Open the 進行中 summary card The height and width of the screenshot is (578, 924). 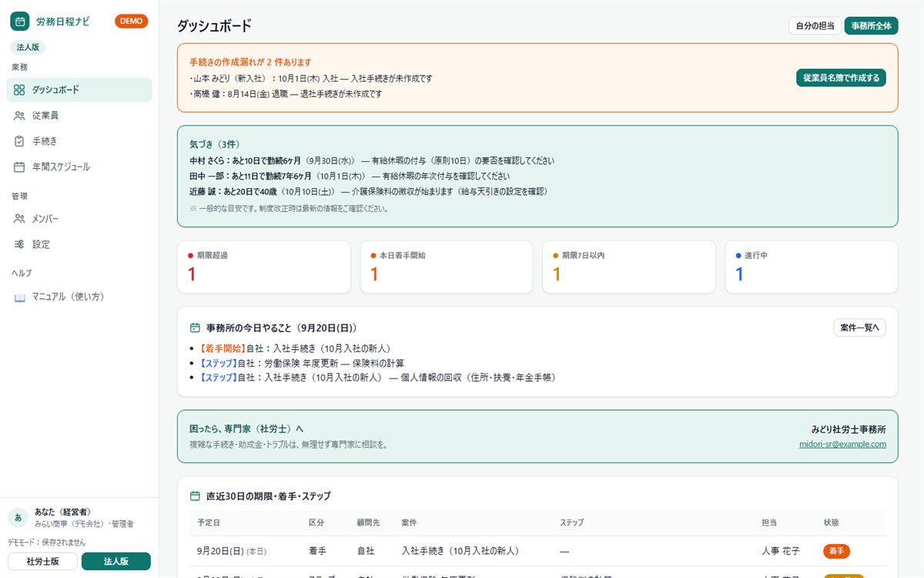812,267
